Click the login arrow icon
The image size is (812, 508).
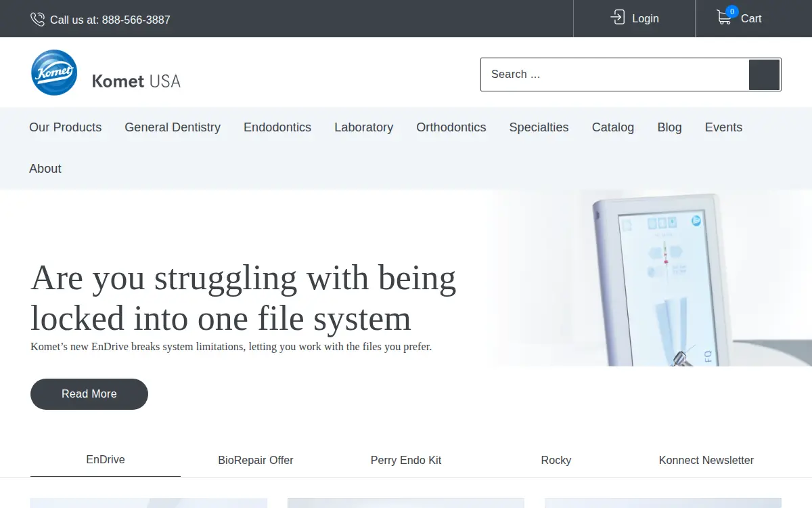click(618, 18)
